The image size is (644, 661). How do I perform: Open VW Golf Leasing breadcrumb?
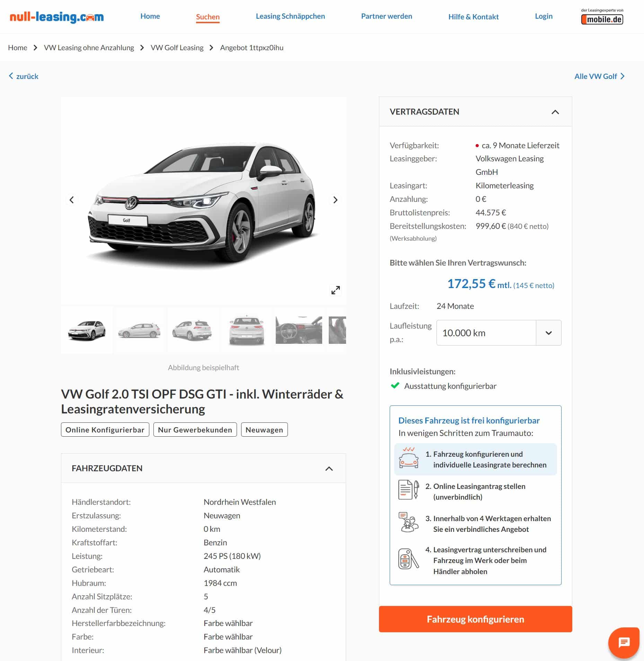click(177, 48)
